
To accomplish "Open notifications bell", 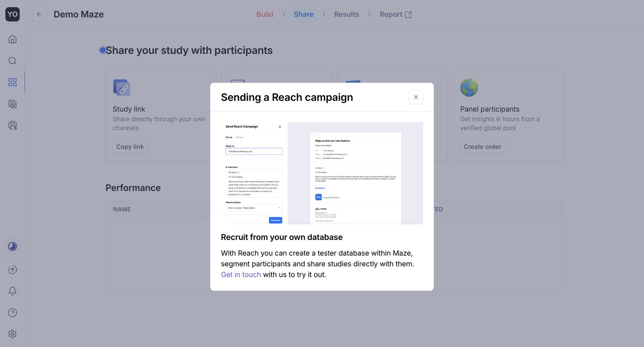I will [x=12, y=291].
